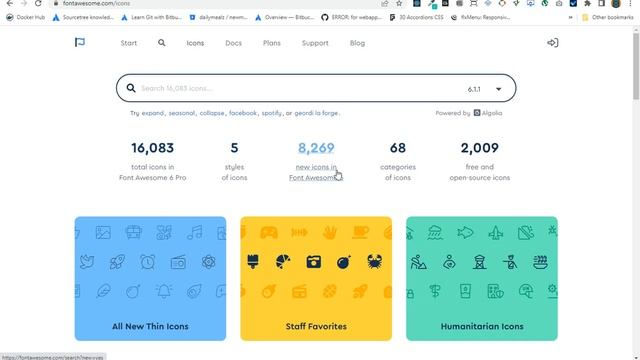
Task: Click 'facebook' suggested search
Action: pos(243,113)
